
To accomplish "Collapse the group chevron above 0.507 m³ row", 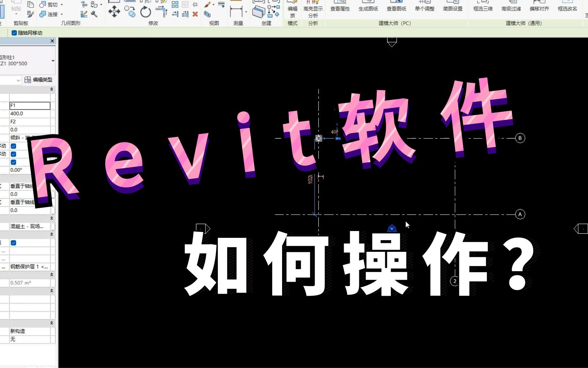I will coord(52,275).
